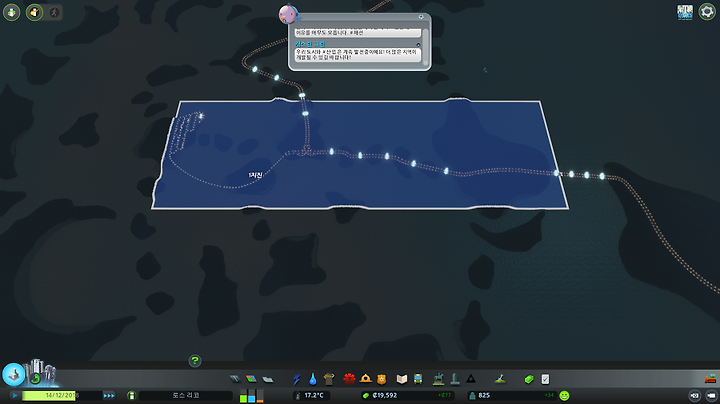
Task: Toggle the cinematic camera button
Action: [x=694, y=395]
